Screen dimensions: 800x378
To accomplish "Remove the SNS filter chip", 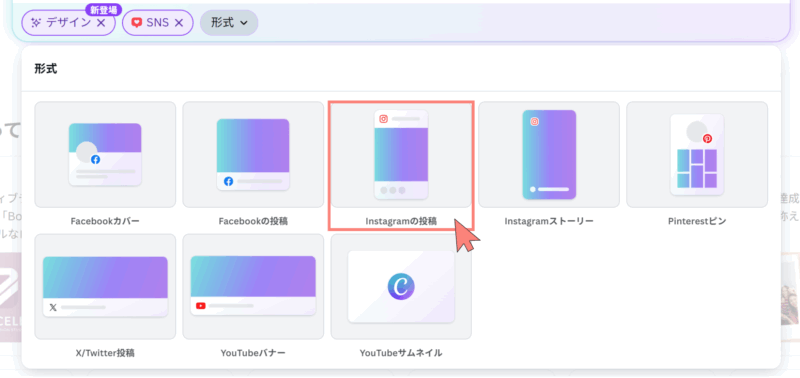I will point(179,22).
